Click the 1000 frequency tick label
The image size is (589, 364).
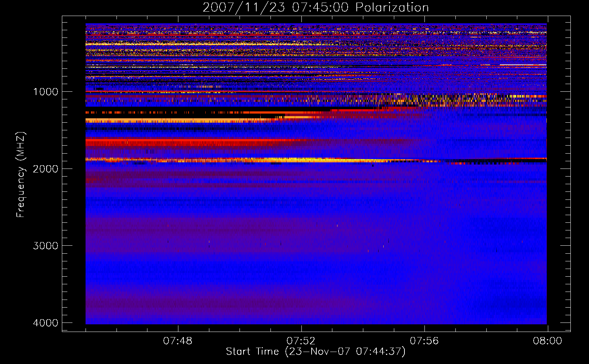point(46,92)
